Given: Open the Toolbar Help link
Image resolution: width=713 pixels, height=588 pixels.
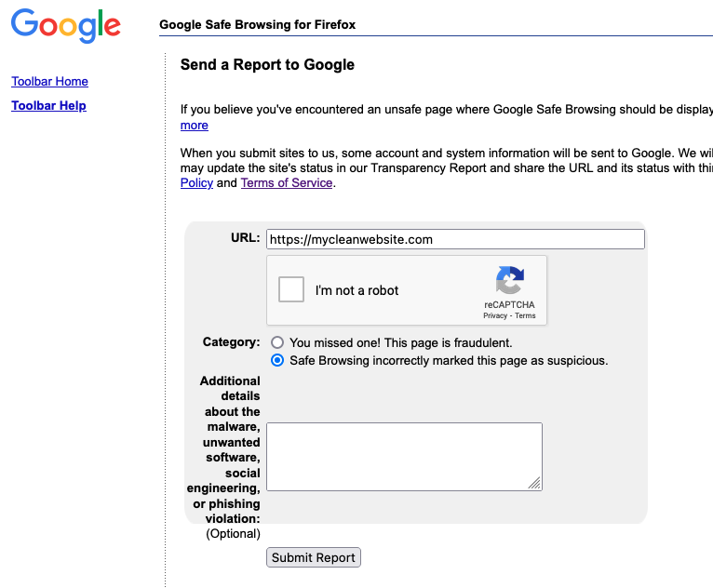Looking at the screenshot, I should pyautogui.click(x=48, y=105).
